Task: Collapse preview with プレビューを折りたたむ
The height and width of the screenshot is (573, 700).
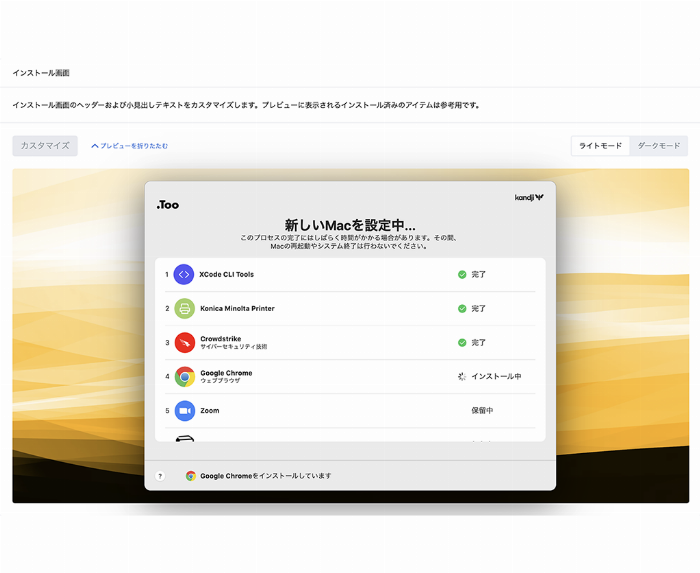Action: [130, 146]
